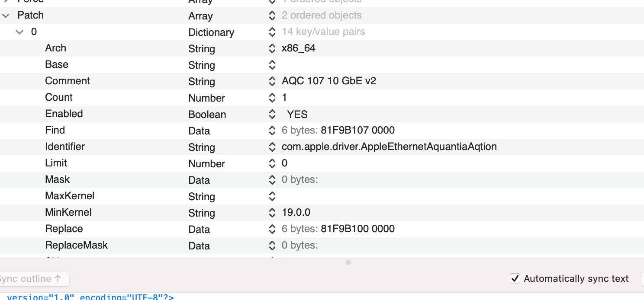Collapse the item 0 dictionary chevron
644x300 pixels.
(x=19, y=32)
